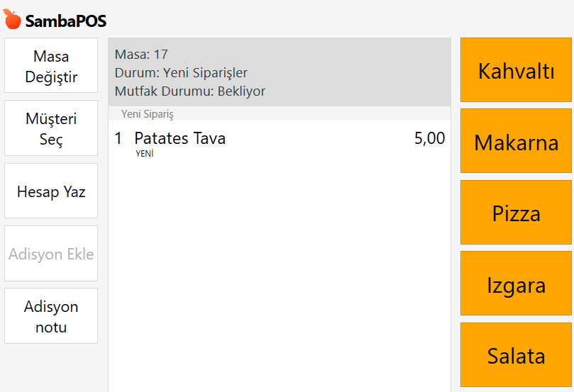574x392 pixels.
Task: Click the Masa: 17 ticket header text
Action: click(x=141, y=55)
